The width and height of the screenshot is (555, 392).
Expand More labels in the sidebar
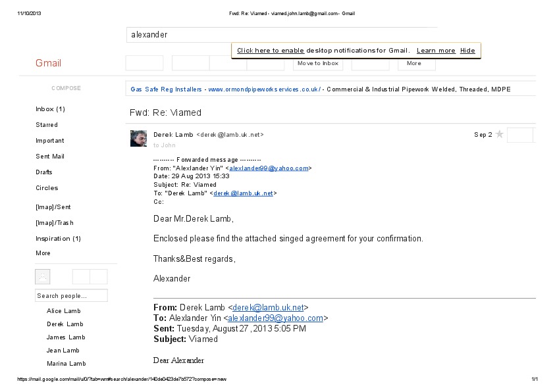pyautogui.click(x=43, y=253)
